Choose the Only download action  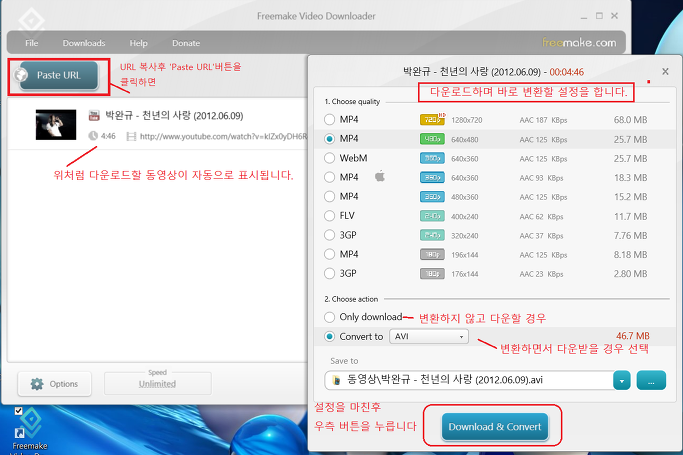pos(330,317)
